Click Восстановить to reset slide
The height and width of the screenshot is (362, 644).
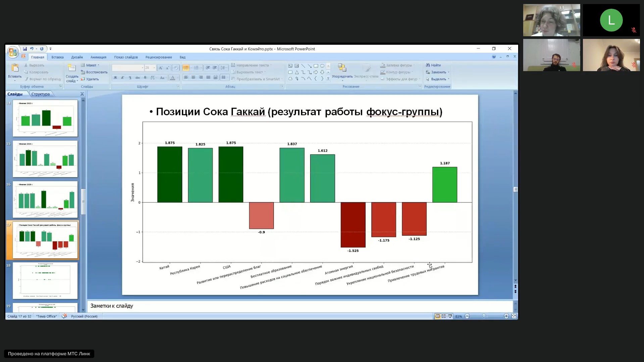[94, 72]
